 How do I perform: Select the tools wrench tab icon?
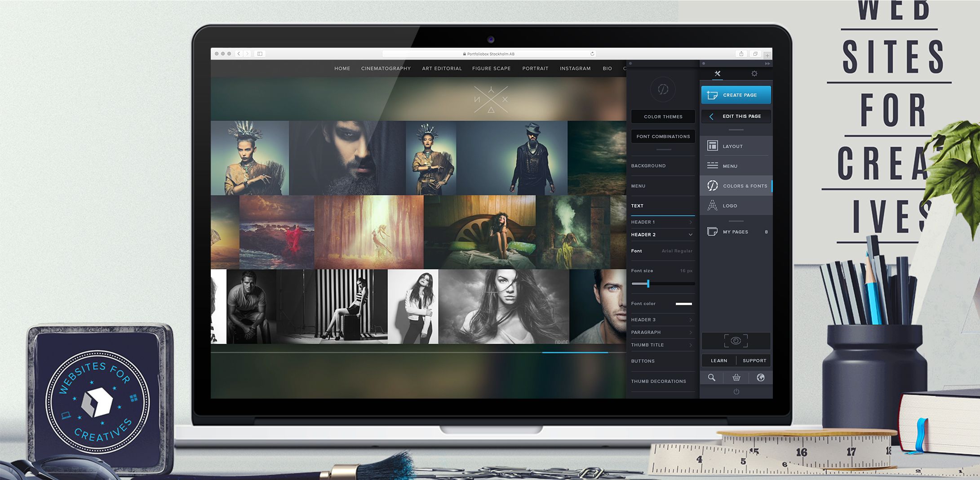(x=717, y=74)
